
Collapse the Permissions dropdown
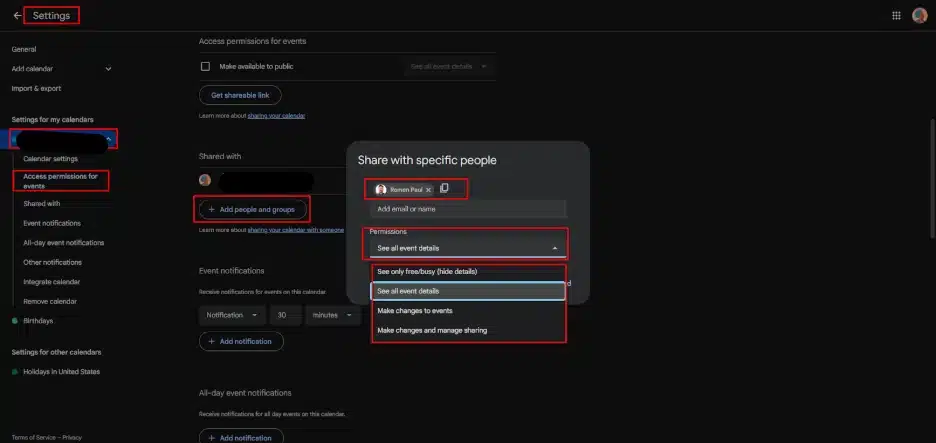point(554,248)
